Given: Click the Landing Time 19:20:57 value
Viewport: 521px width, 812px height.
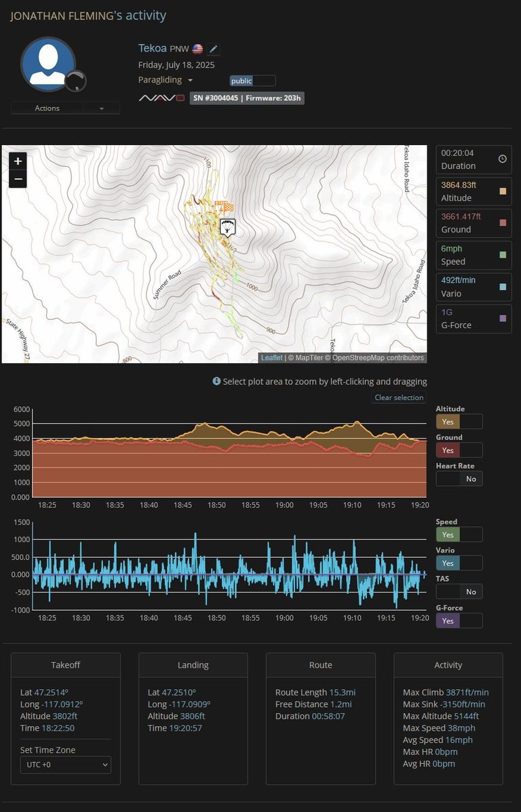Looking at the screenshot, I should (x=186, y=727).
